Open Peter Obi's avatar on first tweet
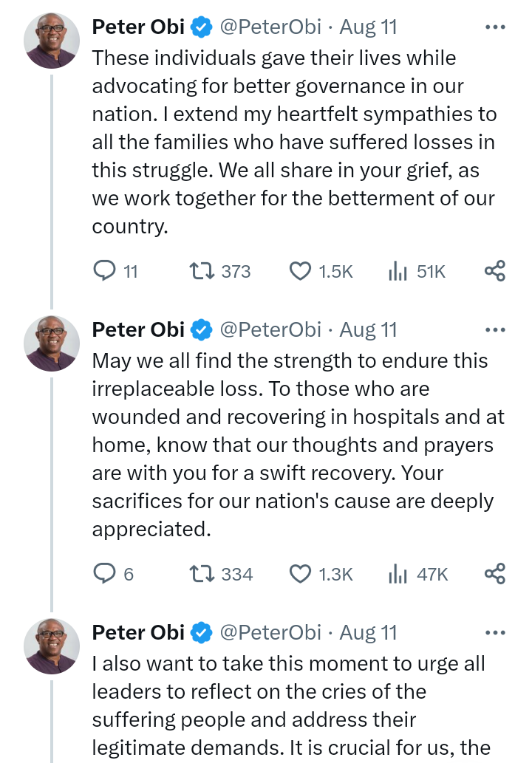Screen dimensions: 532x763 51,41
